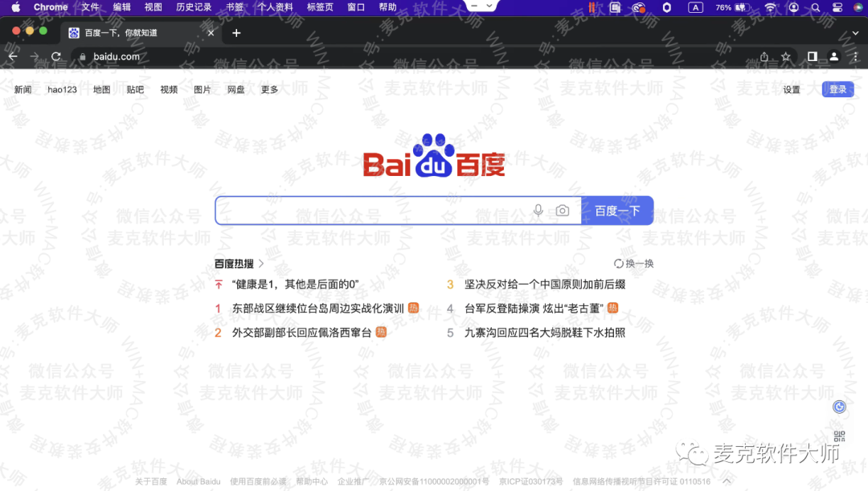
Task: Open Chrome side panel icon
Action: pyautogui.click(x=813, y=56)
